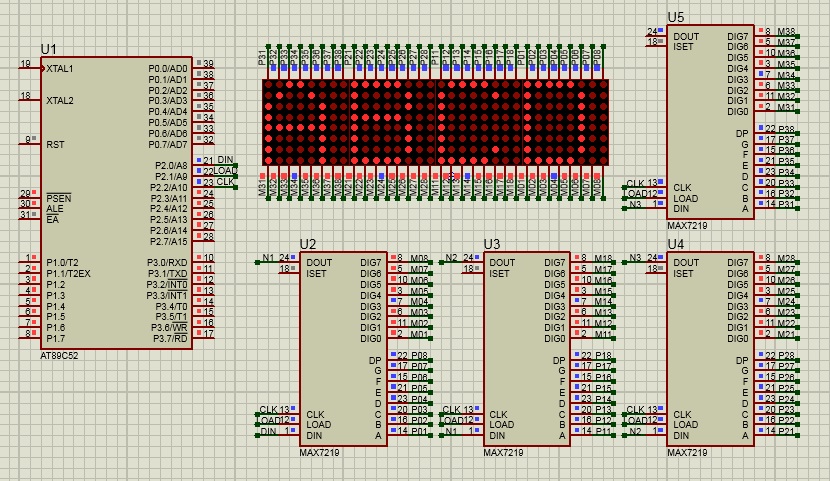
Task: Click the N3 terminal at U5 DIN
Action: [636, 204]
